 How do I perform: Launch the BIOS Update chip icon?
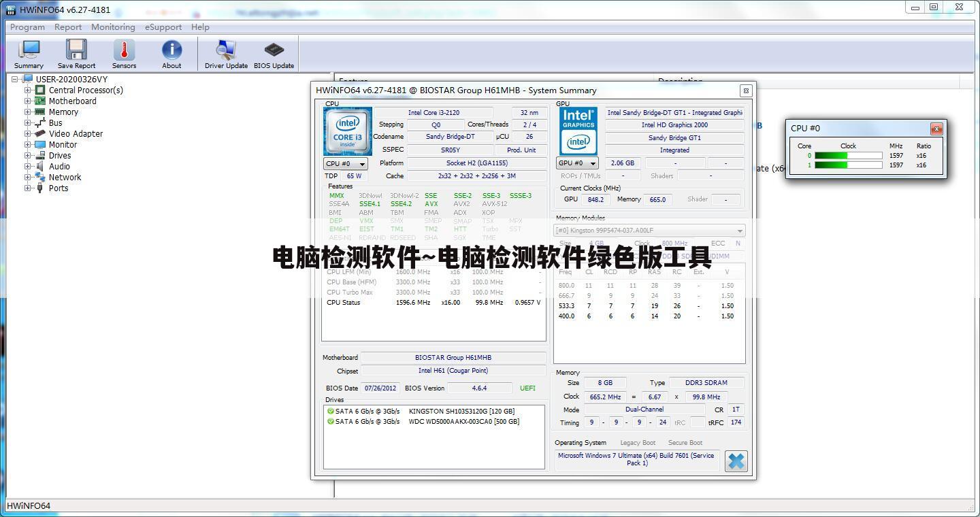[274, 50]
